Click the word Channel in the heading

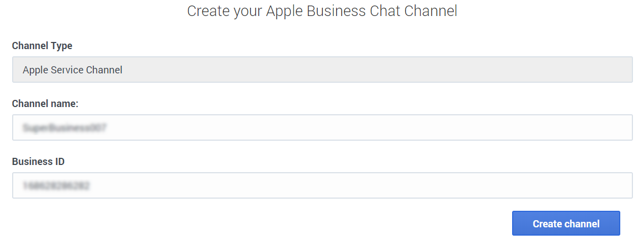[430, 11]
